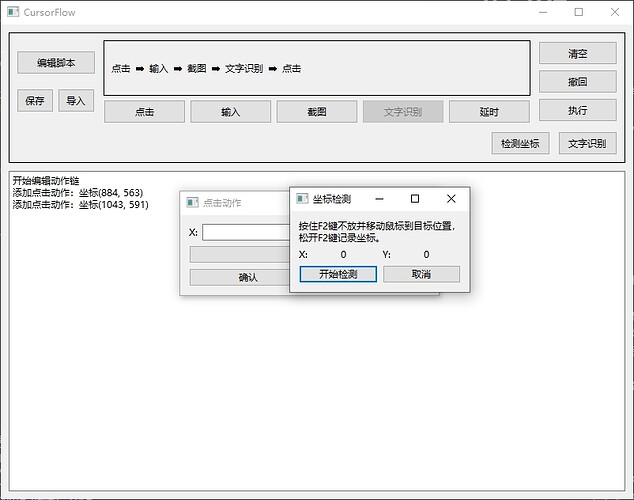Start detection with 开始检测 button
The height and width of the screenshot is (500, 634).
[338, 274]
